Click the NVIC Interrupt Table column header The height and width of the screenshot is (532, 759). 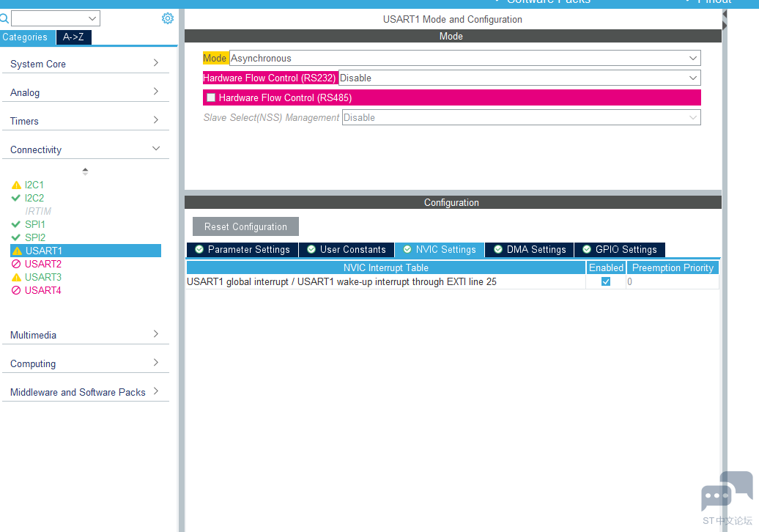tap(386, 267)
